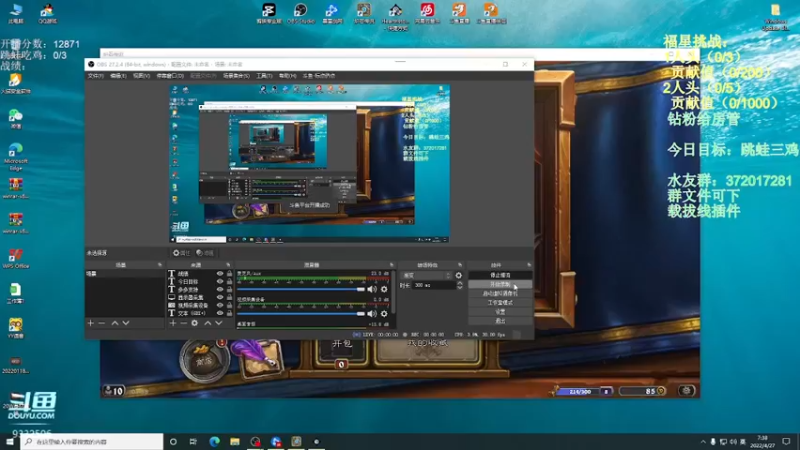Remove the selected source with minus icon
The width and height of the screenshot is (800, 450).
184,323
